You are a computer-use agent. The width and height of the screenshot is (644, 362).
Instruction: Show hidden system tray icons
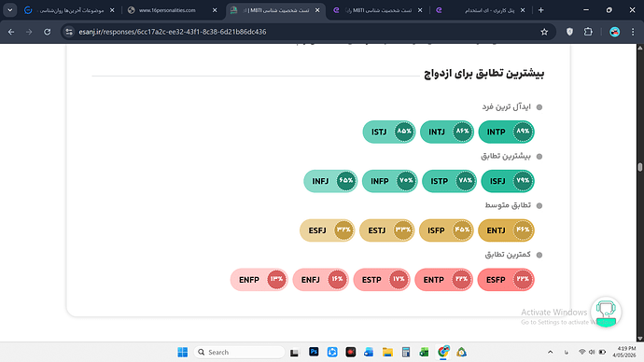tap(551, 352)
